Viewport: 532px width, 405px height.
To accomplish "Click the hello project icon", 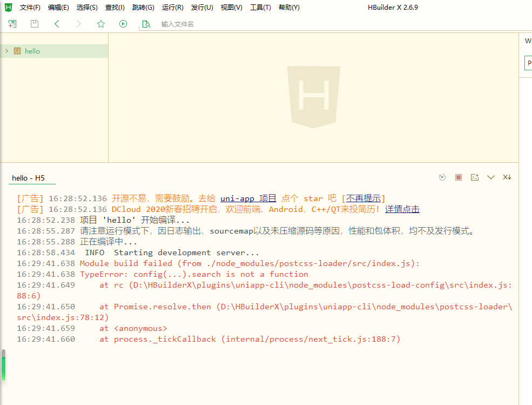I will click(x=17, y=51).
